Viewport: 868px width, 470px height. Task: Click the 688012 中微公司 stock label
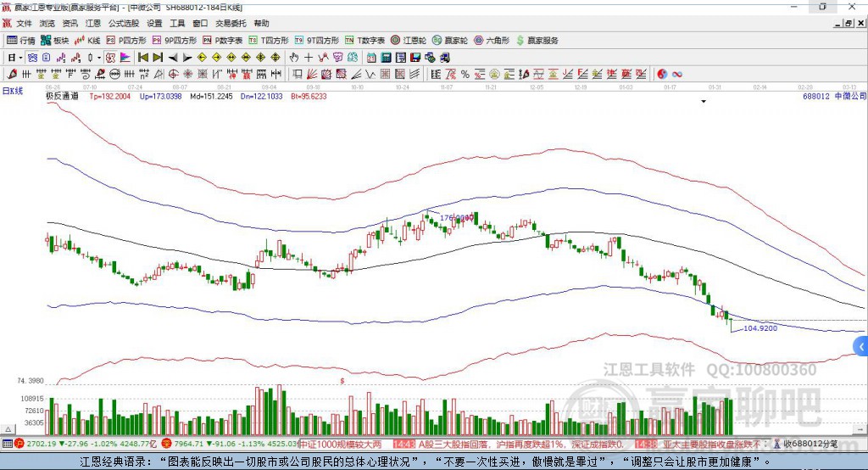834,97
